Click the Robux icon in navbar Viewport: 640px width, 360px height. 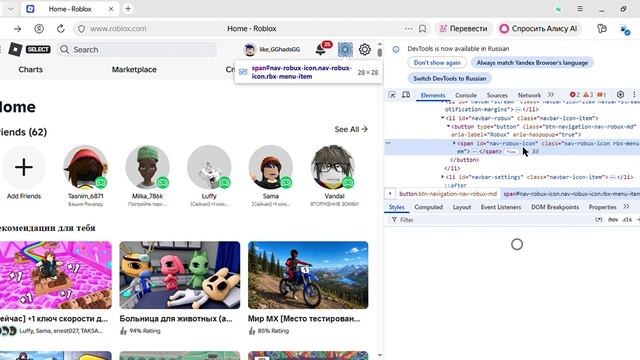click(x=345, y=50)
